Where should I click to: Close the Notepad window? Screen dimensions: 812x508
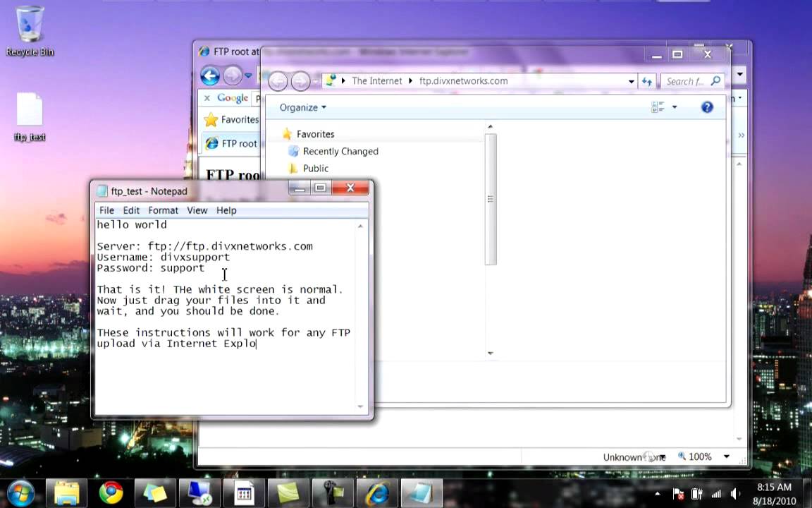coord(350,188)
